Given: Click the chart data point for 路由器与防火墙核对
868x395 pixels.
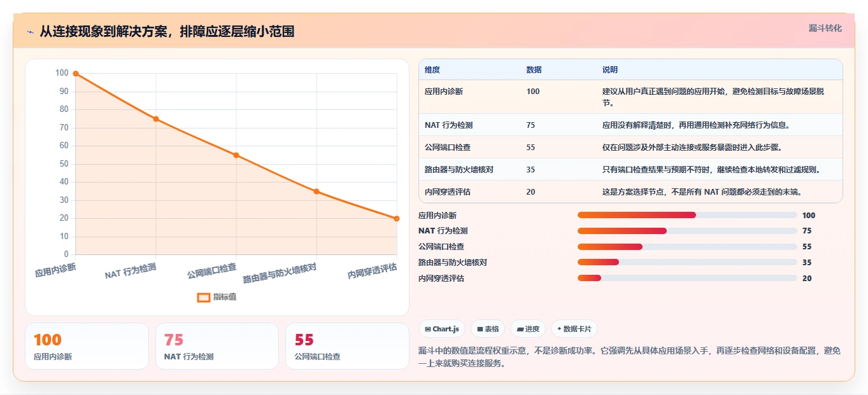Looking at the screenshot, I should tap(317, 191).
